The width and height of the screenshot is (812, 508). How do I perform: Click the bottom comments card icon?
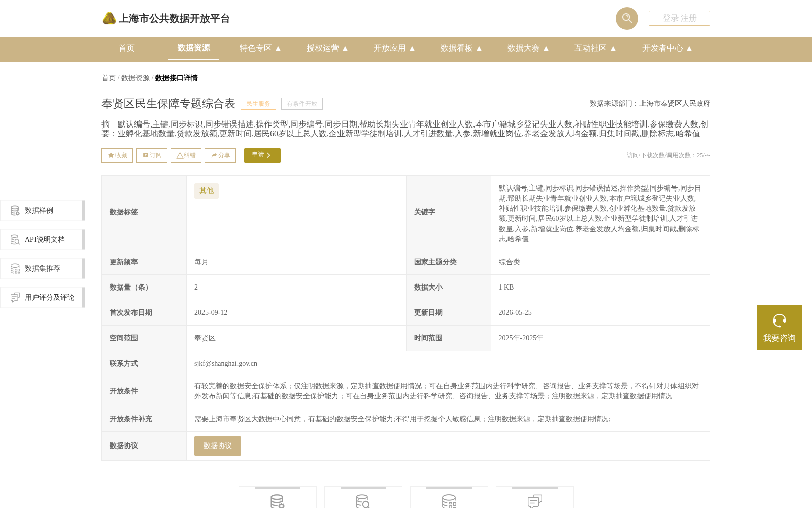(535, 501)
